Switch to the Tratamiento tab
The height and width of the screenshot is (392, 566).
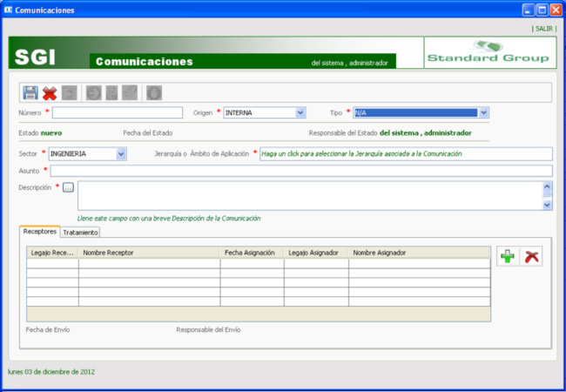[80, 233]
